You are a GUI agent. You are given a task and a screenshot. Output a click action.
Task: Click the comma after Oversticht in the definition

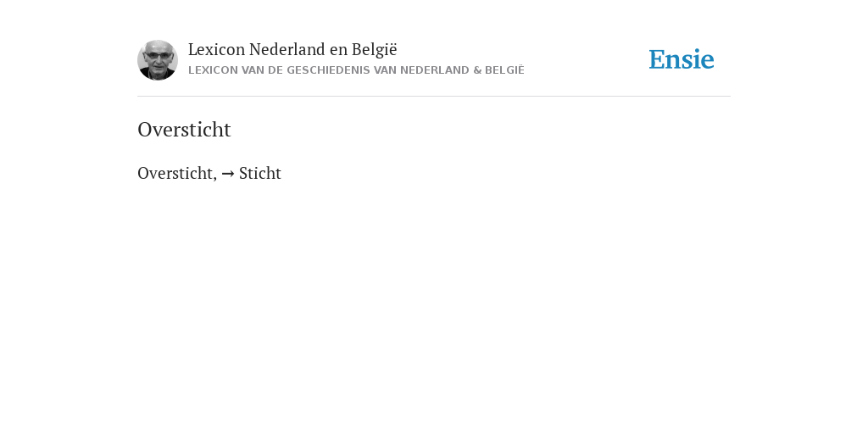pyautogui.click(x=214, y=178)
